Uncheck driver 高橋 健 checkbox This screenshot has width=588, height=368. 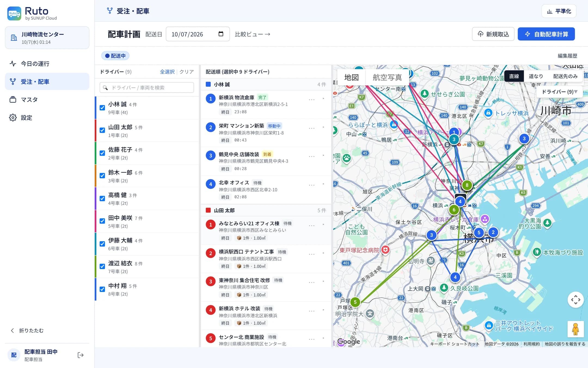click(x=102, y=198)
